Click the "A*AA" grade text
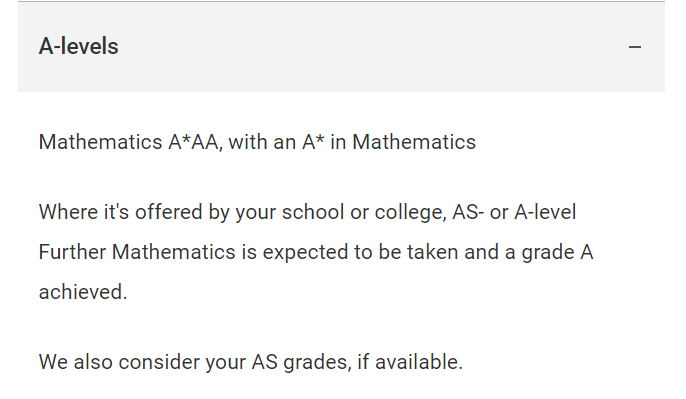This screenshot has width=686, height=399. click(195, 142)
